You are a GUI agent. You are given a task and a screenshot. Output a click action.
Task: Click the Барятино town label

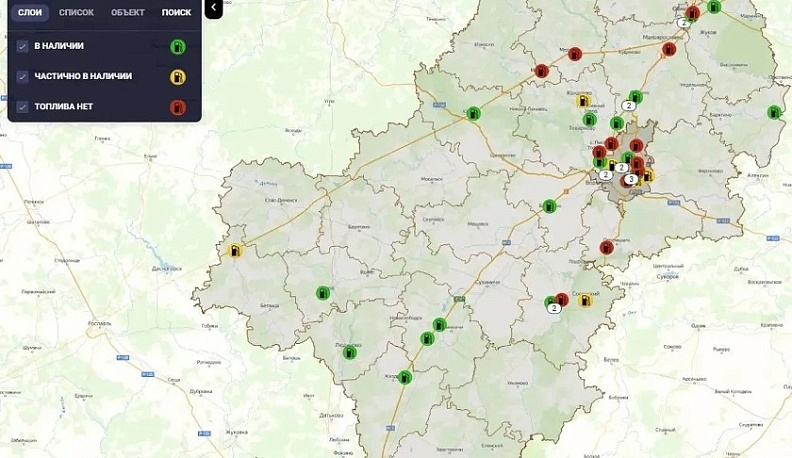click(359, 227)
